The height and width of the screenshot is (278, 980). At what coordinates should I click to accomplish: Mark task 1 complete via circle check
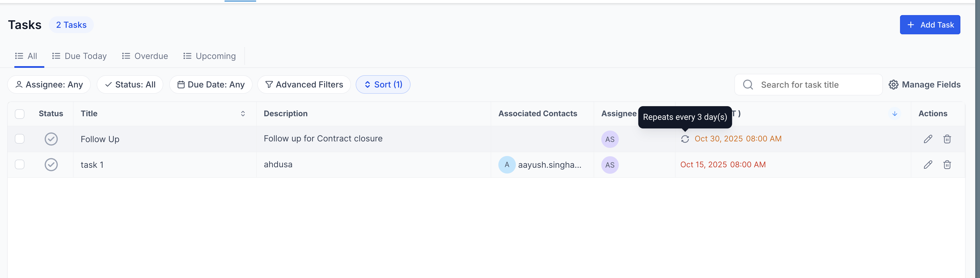tap(51, 164)
